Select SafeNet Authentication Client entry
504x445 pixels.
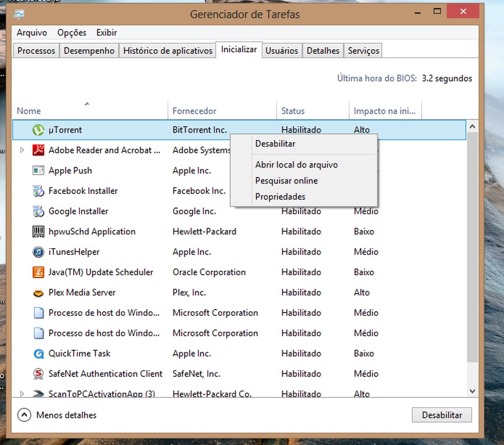coord(105,374)
